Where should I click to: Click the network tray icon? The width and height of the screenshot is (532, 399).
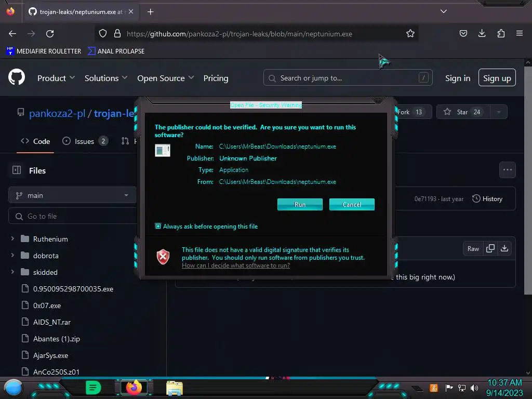pyautogui.click(x=461, y=388)
